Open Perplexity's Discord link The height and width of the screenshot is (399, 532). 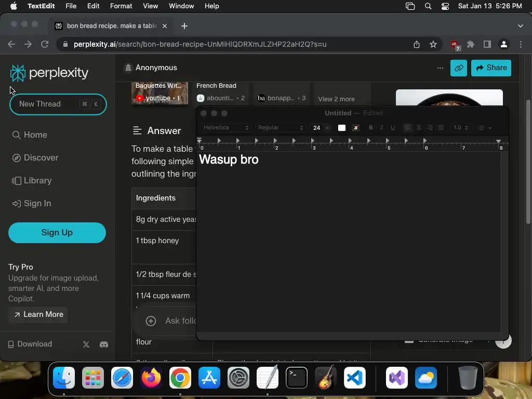104,344
